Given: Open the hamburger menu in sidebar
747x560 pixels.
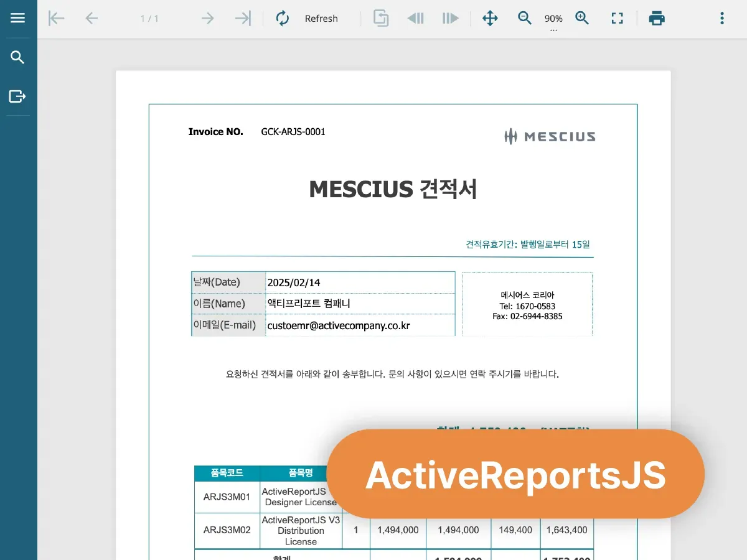Looking at the screenshot, I should coord(18,18).
